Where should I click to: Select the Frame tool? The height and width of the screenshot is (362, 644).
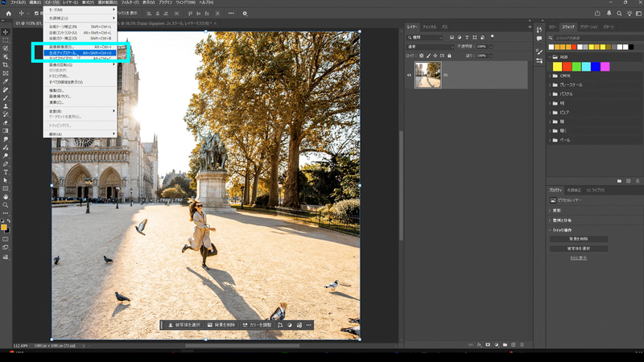(x=6, y=73)
